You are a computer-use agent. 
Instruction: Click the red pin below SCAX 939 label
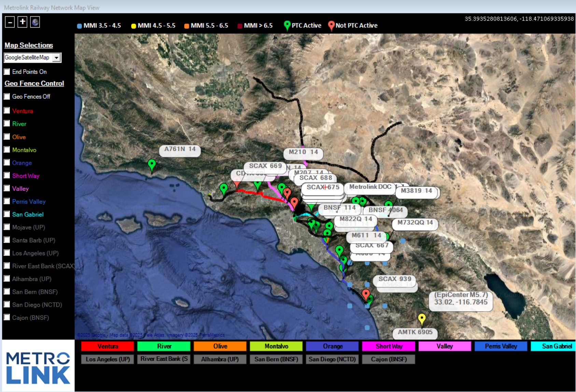(366, 295)
